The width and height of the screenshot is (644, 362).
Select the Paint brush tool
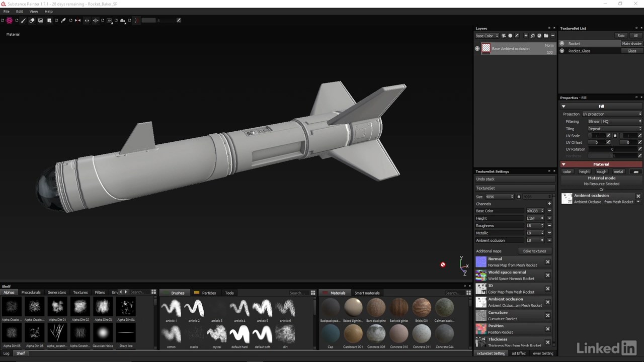click(x=24, y=21)
